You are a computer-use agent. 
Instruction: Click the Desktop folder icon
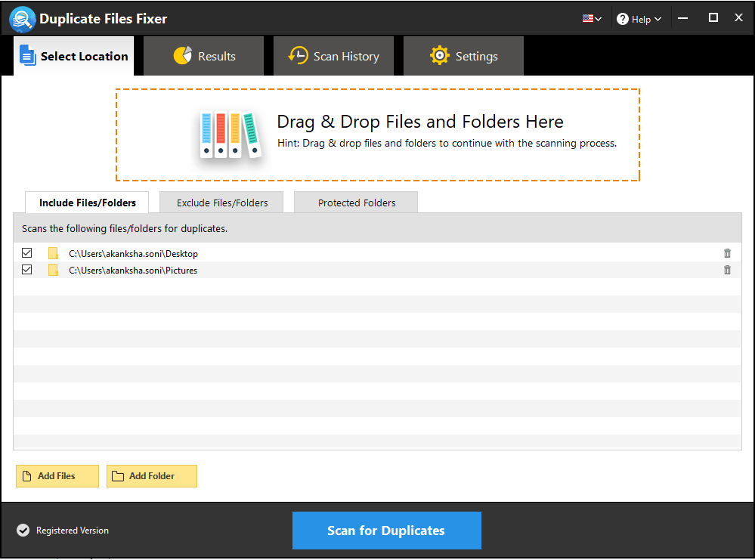coord(53,253)
